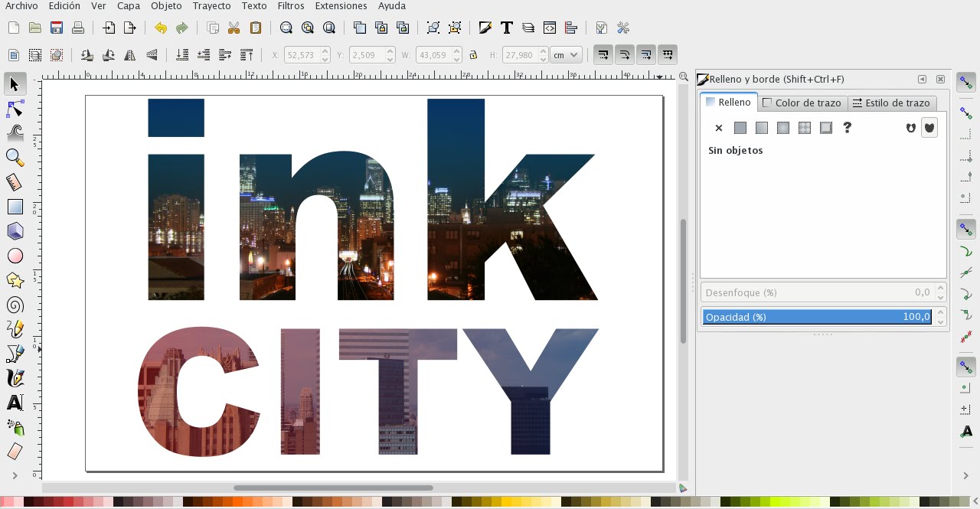Image resolution: width=980 pixels, height=509 pixels.
Task: Select the Measure ruler tool
Action: pos(15,182)
